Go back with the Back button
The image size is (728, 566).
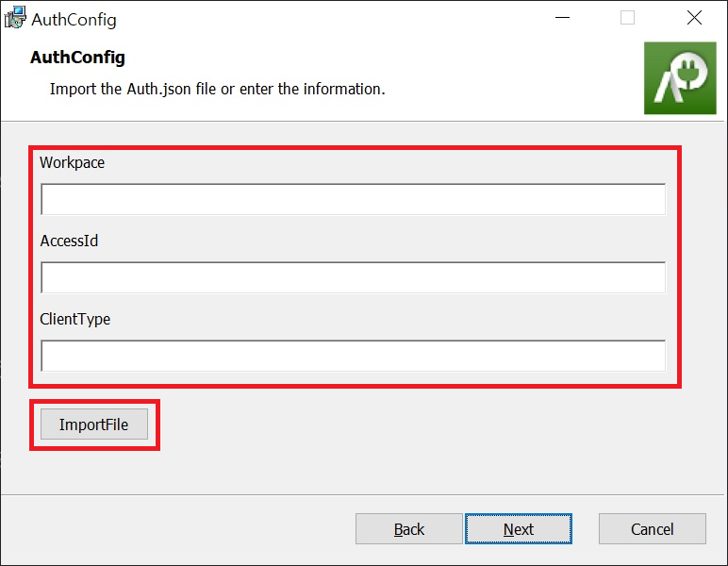(408, 529)
